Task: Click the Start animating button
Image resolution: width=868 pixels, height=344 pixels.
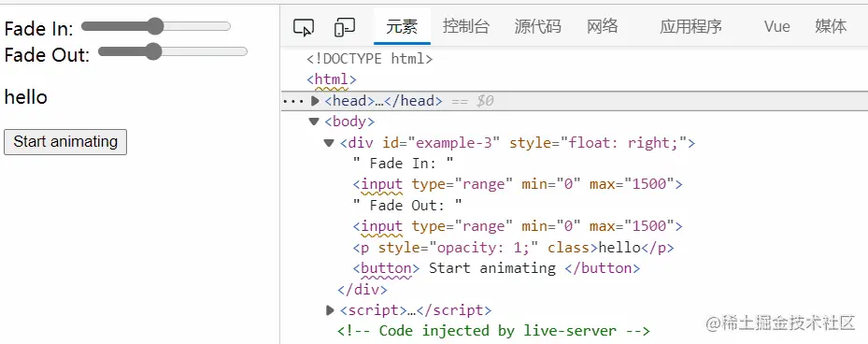Action: (65, 142)
